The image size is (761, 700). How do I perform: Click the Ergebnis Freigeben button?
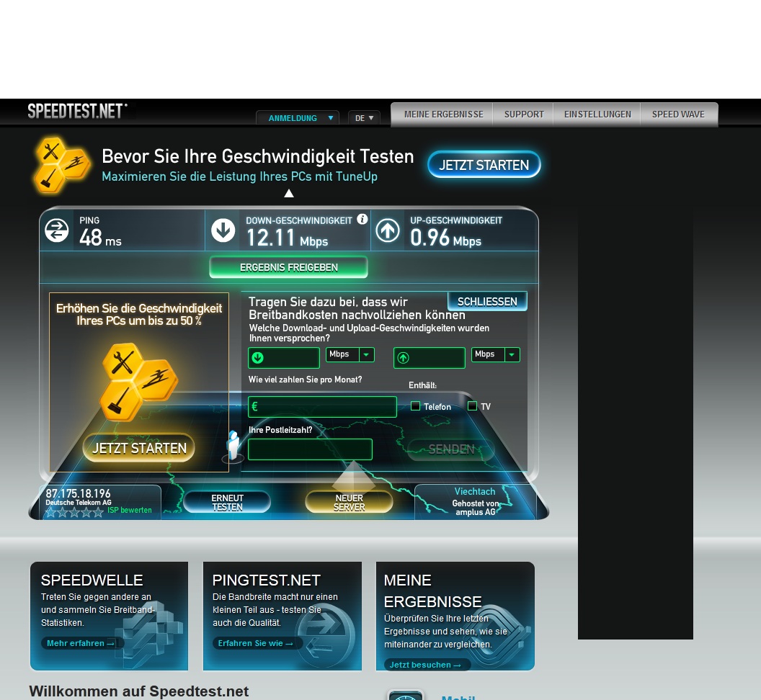pos(289,267)
